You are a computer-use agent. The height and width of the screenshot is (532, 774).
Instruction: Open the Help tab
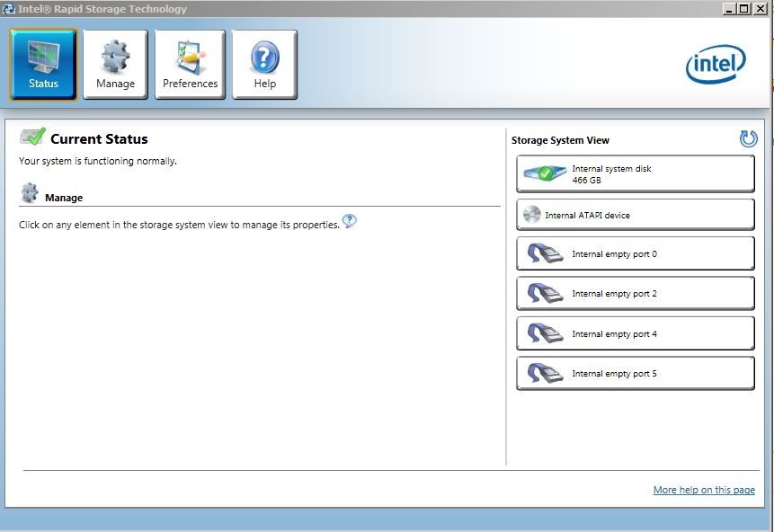(265, 65)
